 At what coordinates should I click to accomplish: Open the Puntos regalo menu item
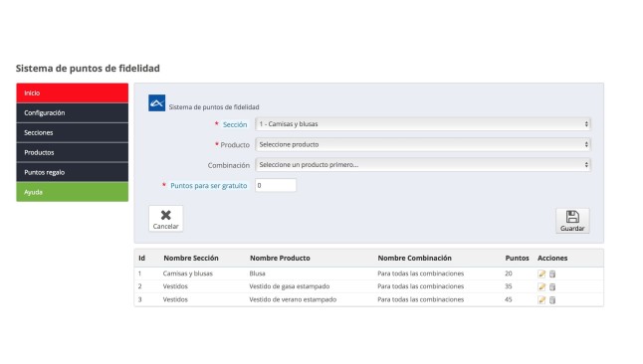[x=73, y=172]
